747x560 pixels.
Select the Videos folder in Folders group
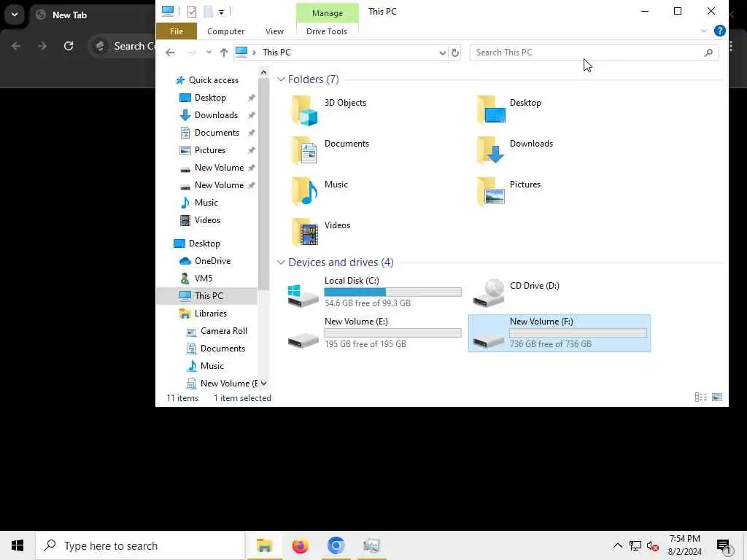tap(321, 233)
